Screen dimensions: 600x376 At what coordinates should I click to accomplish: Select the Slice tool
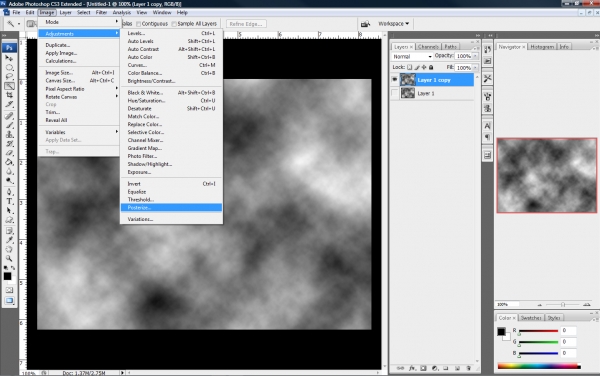click(9, 104)
